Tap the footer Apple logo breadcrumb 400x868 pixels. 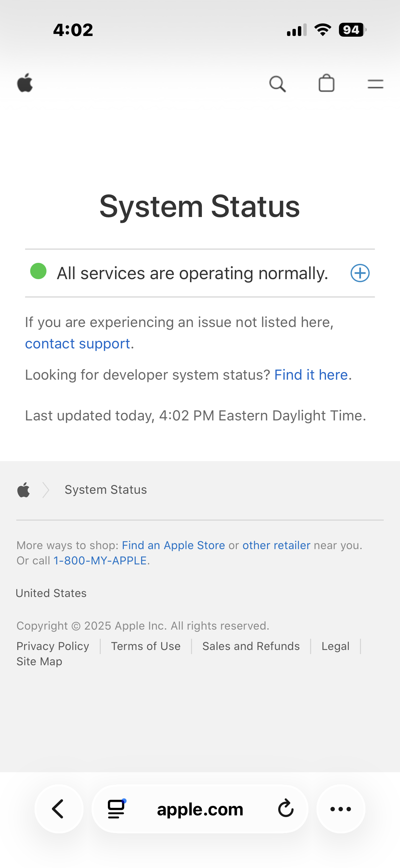pyautogui.click(x=23, y=490)
